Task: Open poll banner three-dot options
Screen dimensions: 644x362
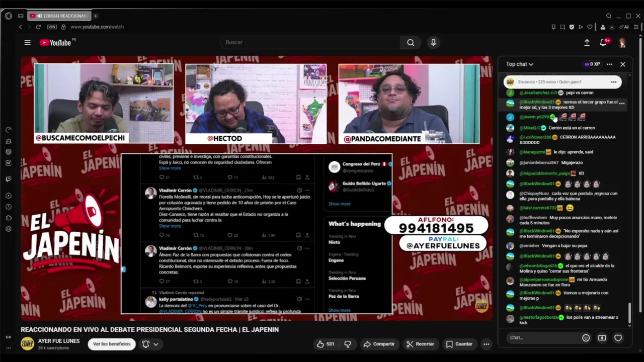Action: tap(613, 82)
